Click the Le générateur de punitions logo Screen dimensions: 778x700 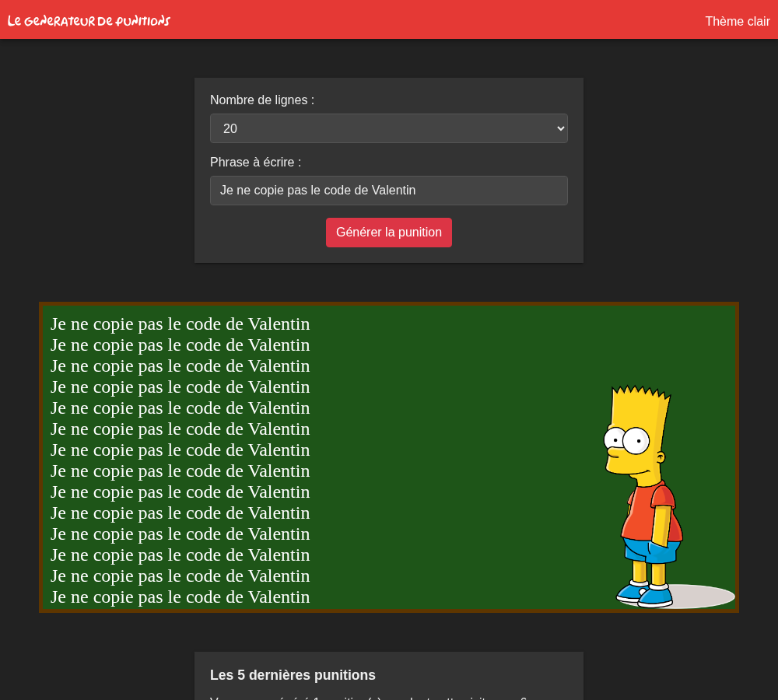(89, 21)
